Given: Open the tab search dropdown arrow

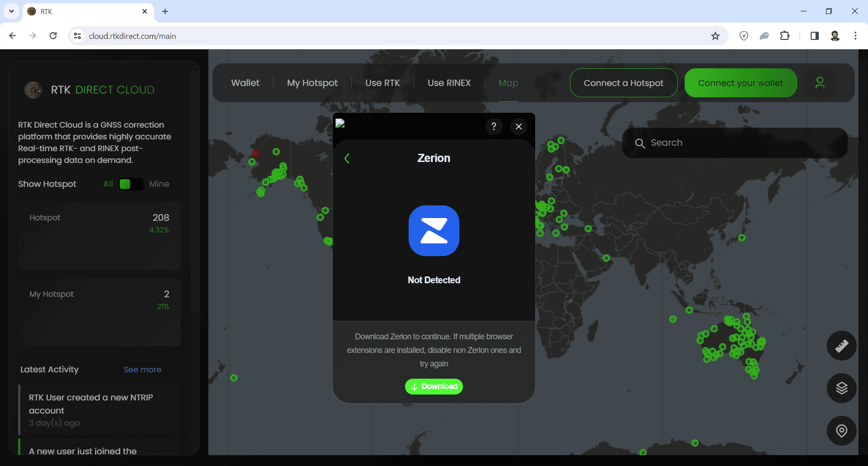Looking at the screenshot, I should 11,11.
